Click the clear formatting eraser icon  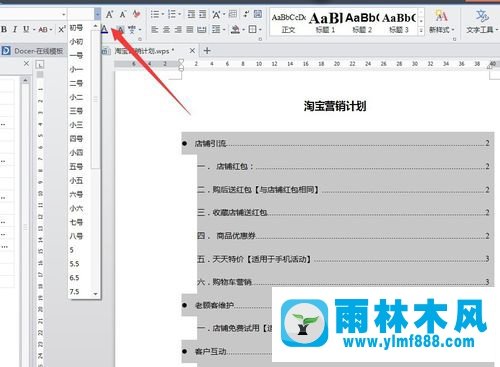(x=136, y=14)
